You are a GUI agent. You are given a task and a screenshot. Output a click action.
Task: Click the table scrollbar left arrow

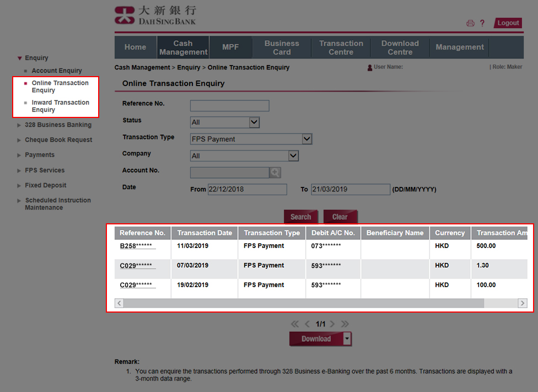[119, 303]
